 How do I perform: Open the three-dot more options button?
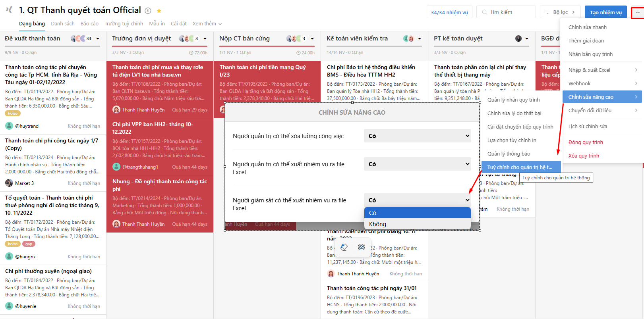(638, 12)
